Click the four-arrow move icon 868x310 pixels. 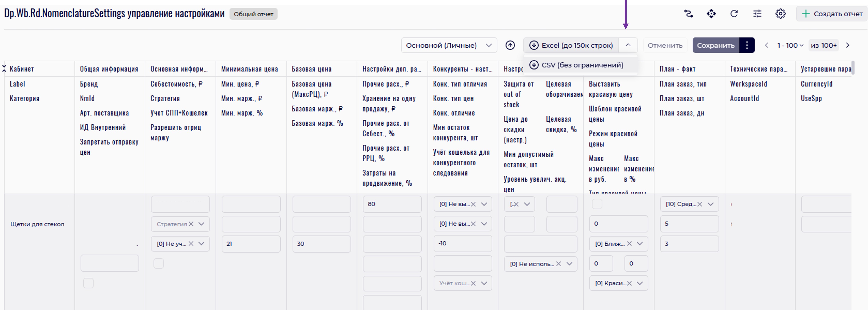coord(711,14)
